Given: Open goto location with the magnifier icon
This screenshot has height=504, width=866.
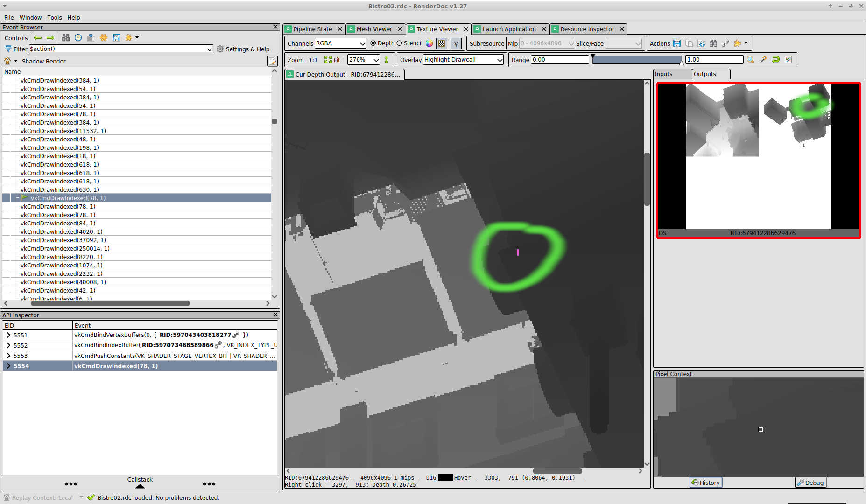Looking at the screenshot, I should (x=750, y=60).
